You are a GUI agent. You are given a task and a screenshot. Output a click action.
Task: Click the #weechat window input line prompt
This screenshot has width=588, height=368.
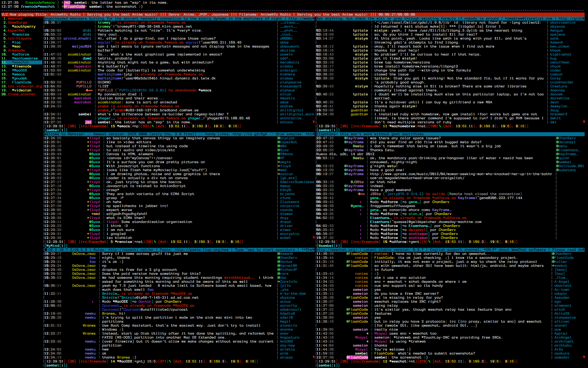pyautogui.click(x=329, y=365)
